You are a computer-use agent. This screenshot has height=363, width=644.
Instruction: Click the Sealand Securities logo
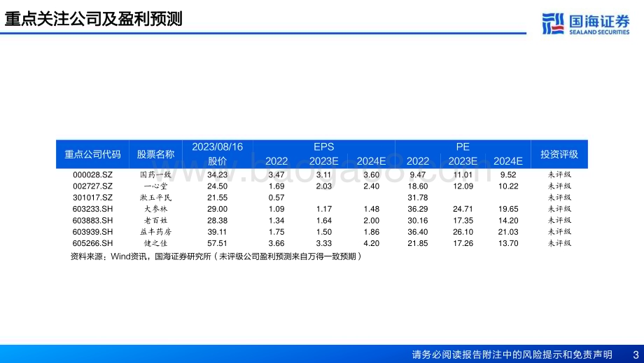(x=586, y=24)
